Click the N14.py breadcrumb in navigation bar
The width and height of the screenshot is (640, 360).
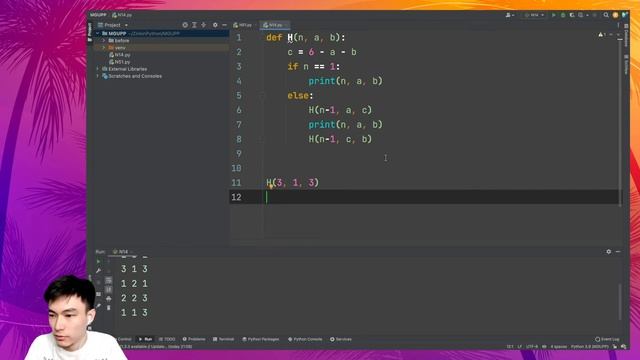click(122, 15)
